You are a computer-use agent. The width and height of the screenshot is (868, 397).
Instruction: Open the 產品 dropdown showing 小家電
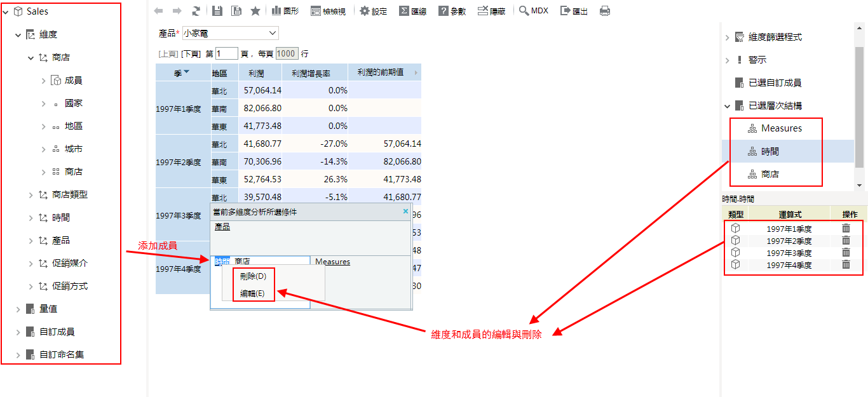point(230,33)
